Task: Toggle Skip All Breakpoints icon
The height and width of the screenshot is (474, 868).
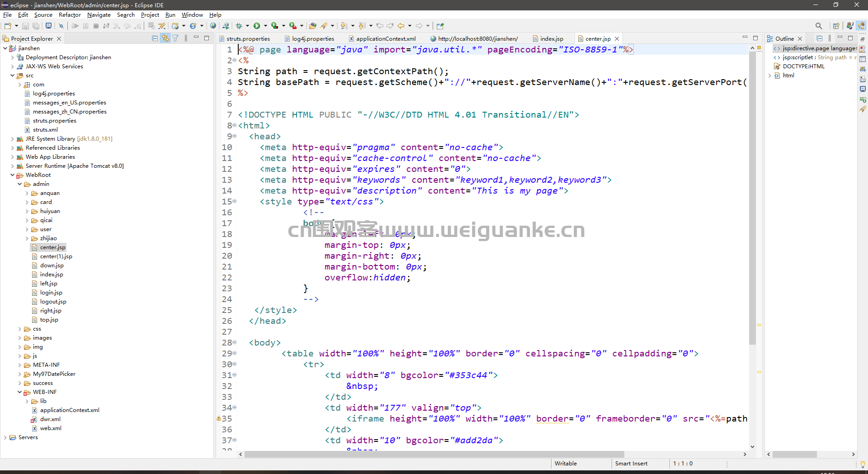Action: pos(61,26)
